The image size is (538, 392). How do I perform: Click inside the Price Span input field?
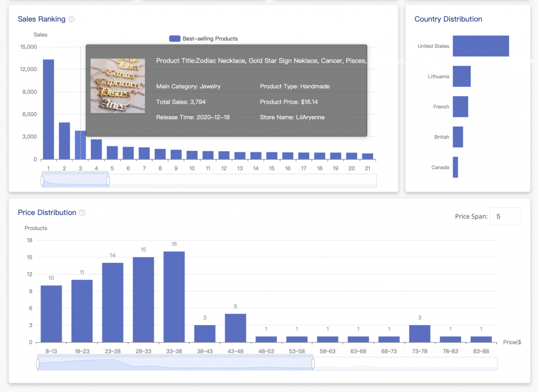(x=505, y=216)
